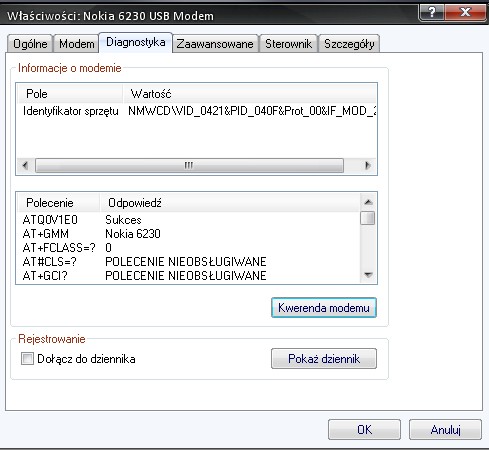
Task: Click the Sukces response text
Action: [x=123, y=220]
